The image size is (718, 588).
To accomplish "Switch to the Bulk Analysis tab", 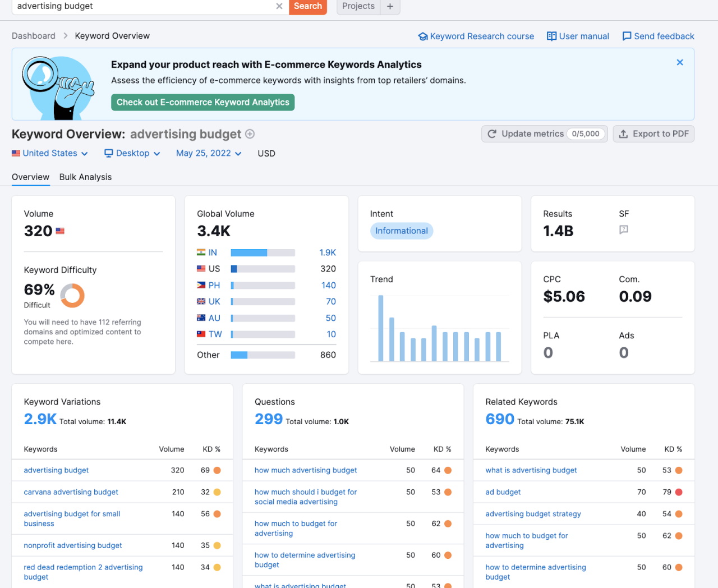I will click(85, 177).
